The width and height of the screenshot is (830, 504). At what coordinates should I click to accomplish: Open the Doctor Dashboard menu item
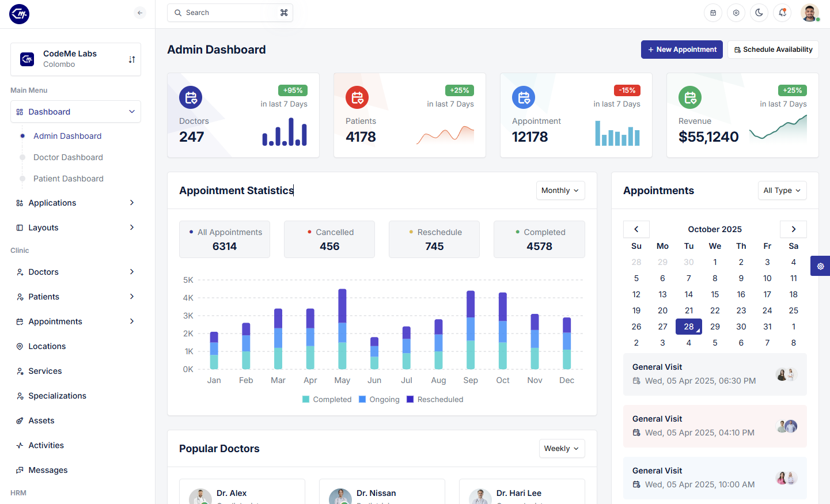pos(68,157)
